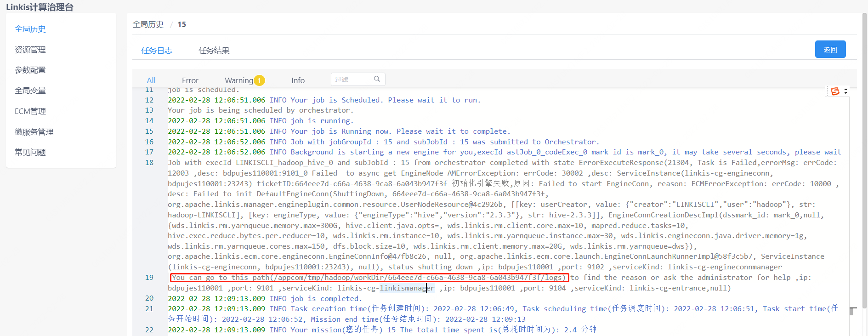Click the Sogou input method icon

pyautogui.click(x=835, y=91)
